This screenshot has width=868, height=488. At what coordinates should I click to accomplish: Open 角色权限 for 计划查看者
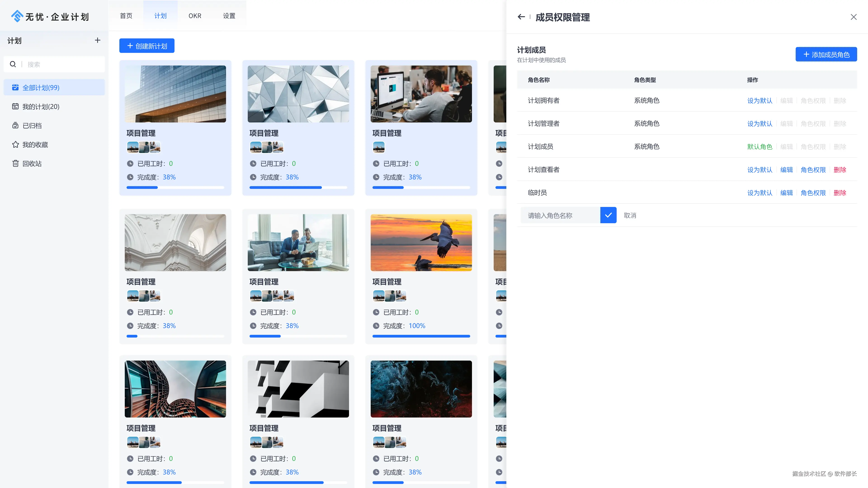[813, 170]
